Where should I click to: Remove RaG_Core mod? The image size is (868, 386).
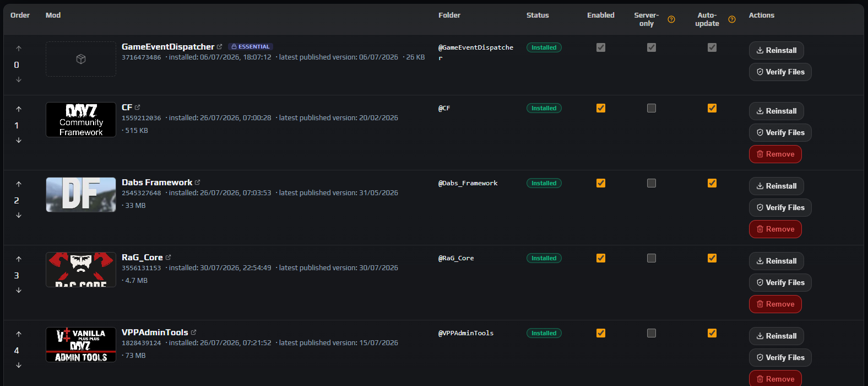[x=775, y=304]
